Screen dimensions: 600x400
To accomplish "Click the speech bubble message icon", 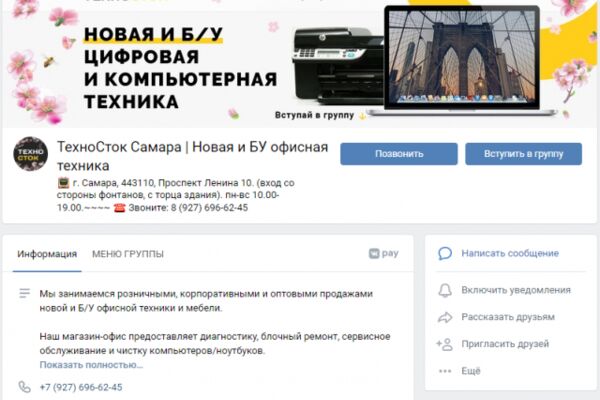I will coord(445,253).
